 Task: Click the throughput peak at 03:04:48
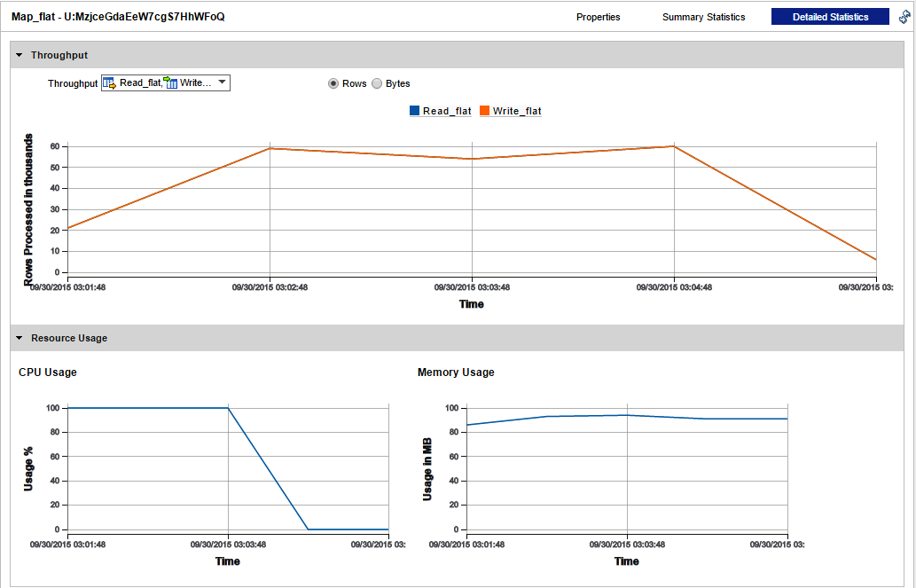point(674,146)
